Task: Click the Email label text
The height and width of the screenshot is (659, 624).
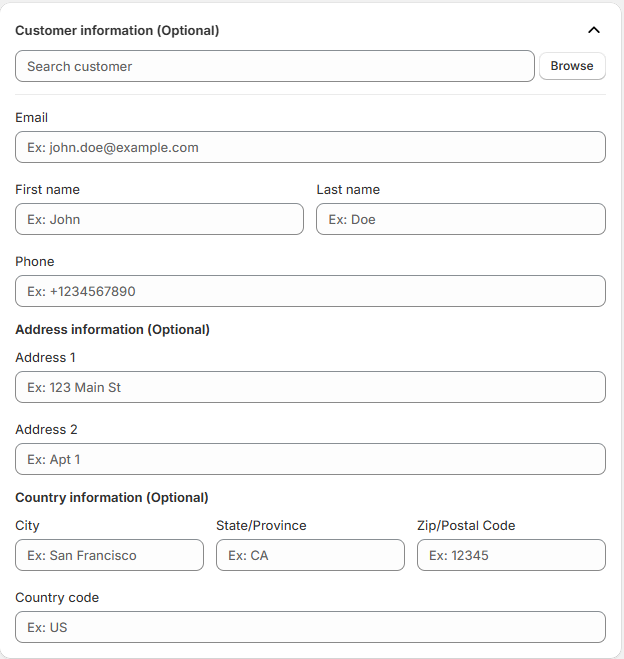Action: point(32,117)
